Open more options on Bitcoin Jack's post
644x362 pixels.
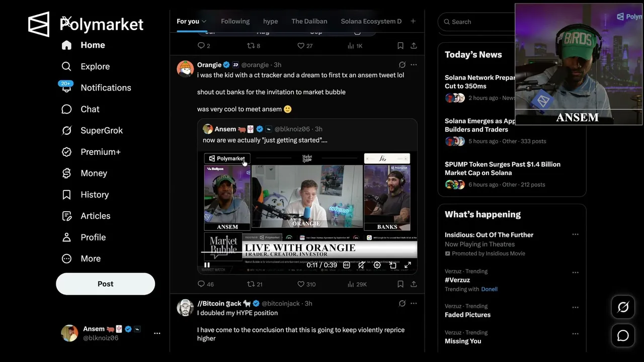(414, 304)
